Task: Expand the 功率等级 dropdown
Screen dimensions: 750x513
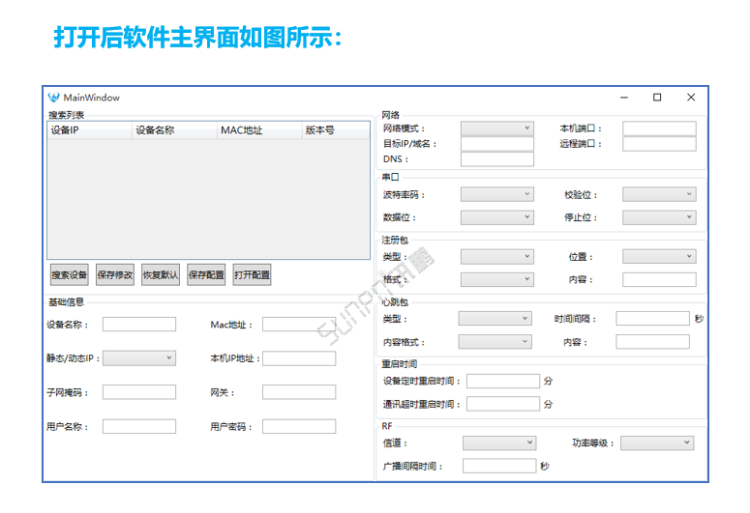Action: tap(657, 443)
